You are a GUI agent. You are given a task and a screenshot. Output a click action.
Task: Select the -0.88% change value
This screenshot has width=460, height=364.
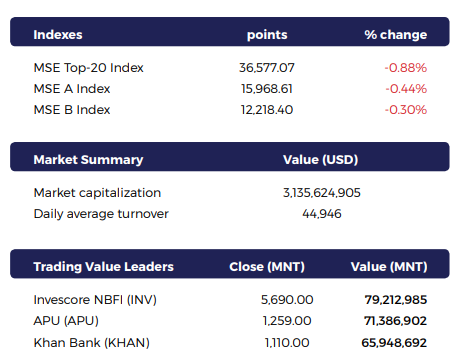406,68
